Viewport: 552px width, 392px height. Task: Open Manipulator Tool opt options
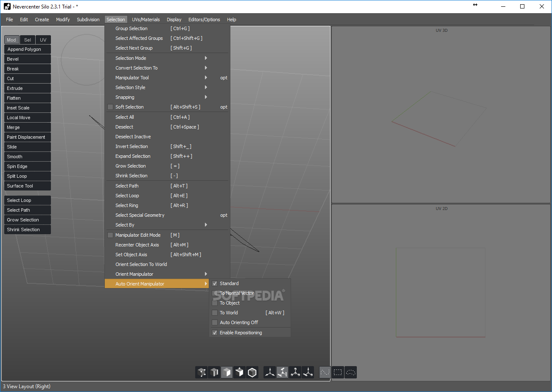point(224,78)
